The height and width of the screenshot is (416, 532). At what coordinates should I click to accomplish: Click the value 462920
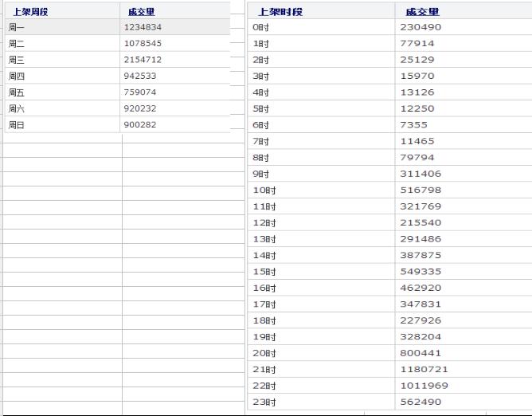pos(421,288)
